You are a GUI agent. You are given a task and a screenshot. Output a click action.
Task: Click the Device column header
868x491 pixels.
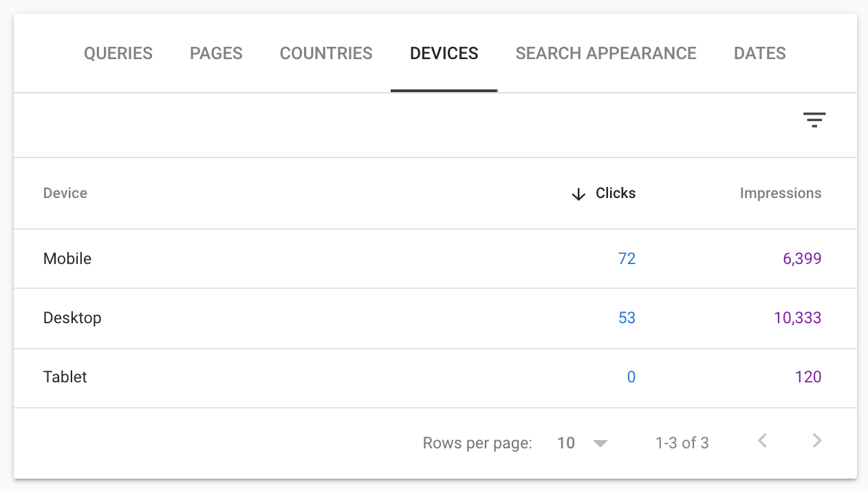click(65, 193)
